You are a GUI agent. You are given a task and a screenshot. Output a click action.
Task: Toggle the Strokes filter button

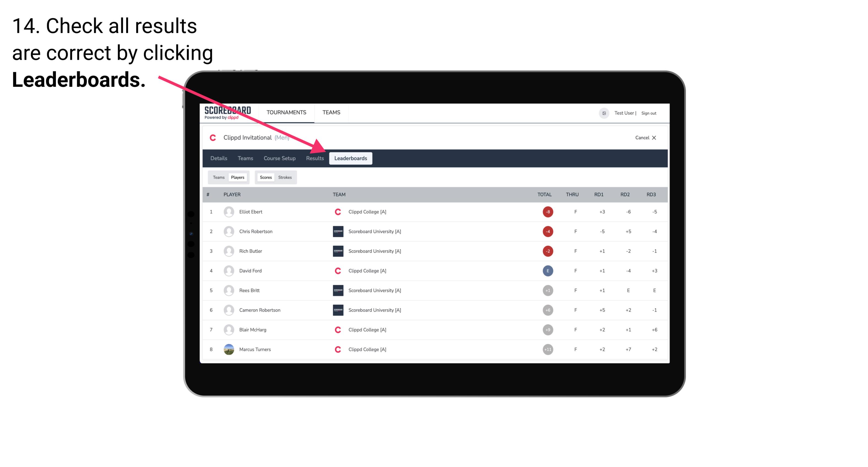tap(285, 177)
